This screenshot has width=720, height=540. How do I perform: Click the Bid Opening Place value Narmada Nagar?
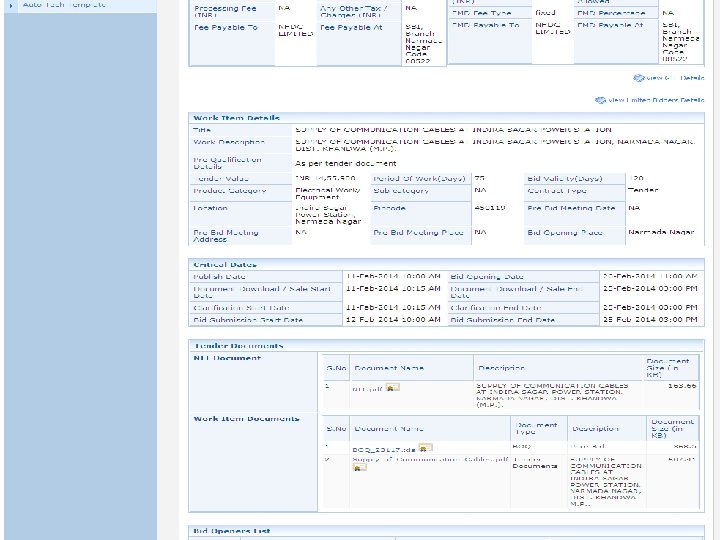[661, 232]
